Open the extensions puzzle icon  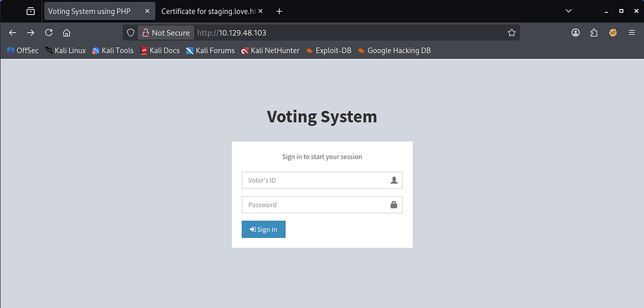pos(594,33)
